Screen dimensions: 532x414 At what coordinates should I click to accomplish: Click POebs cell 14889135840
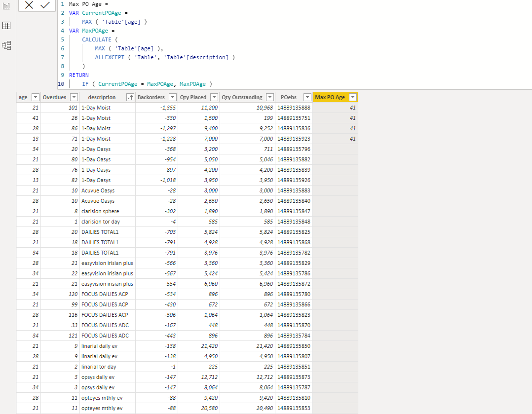point(294,201)
